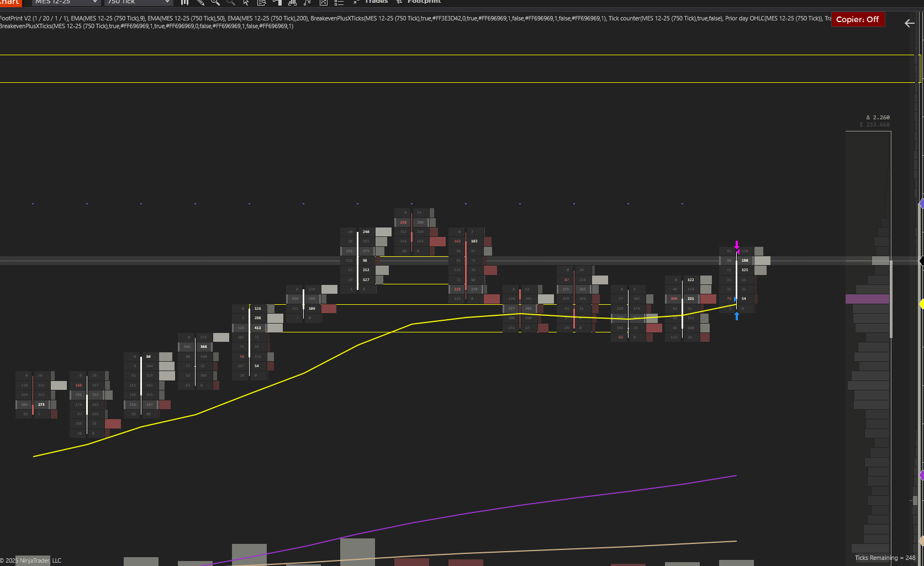The height and width of the screenshot is (566, 924).
Task: Click the red footprint cell showing 228
Action: point(403,223)
